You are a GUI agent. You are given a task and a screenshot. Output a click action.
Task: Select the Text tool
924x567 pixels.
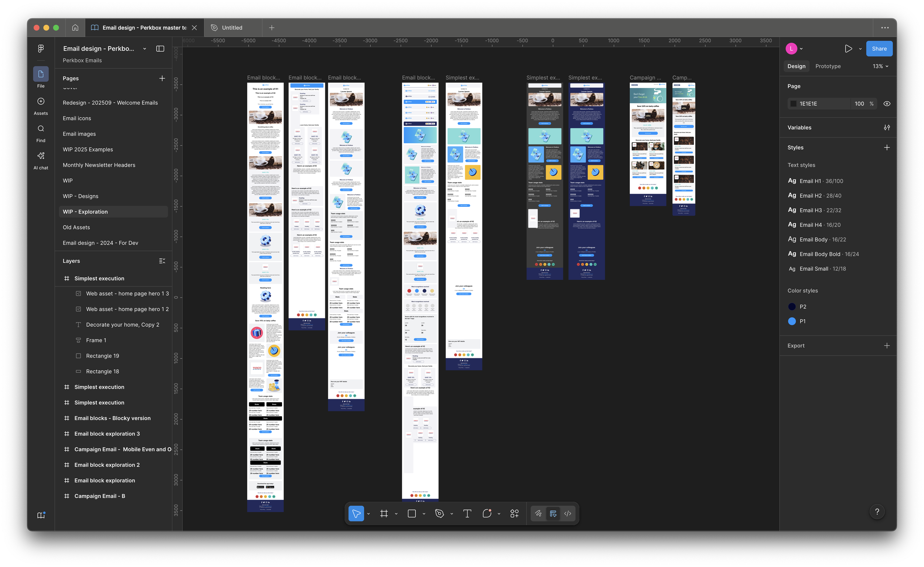tap(467, 513)
